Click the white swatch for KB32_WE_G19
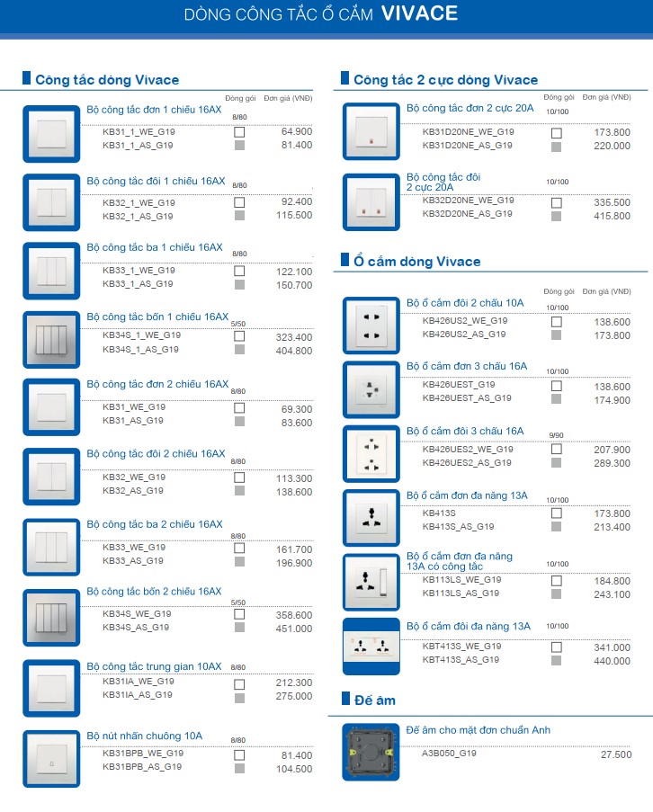 pyautogui.click(x=239, y=477)
